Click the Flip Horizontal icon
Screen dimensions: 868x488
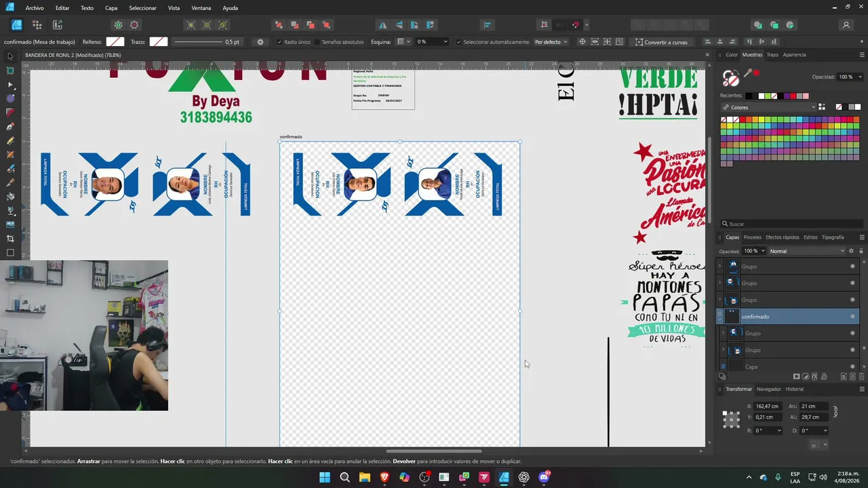(x=383, y=25)
